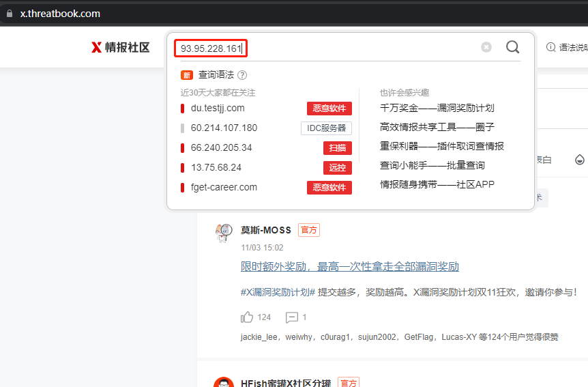Viewport: 588px width, 387px height.
Task: Open 千万奖金——漏洞奖励计划 suggestion
Action: (x=437, y=108)
